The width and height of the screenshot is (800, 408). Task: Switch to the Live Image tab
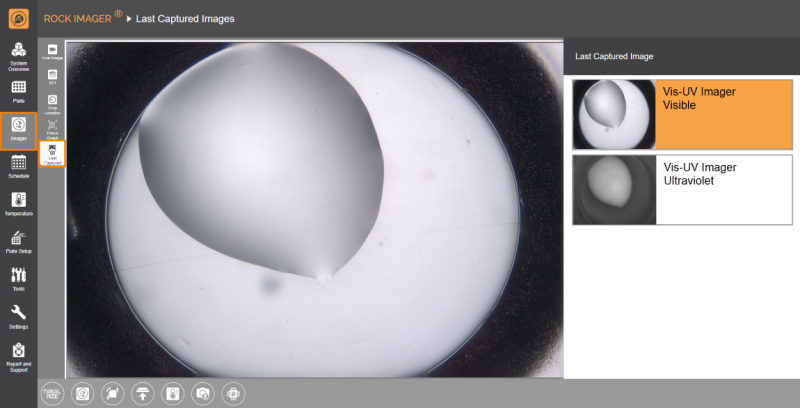52,52
